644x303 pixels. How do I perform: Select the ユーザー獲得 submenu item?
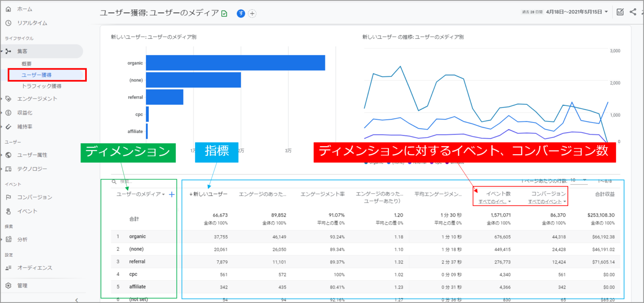(36, 75)
